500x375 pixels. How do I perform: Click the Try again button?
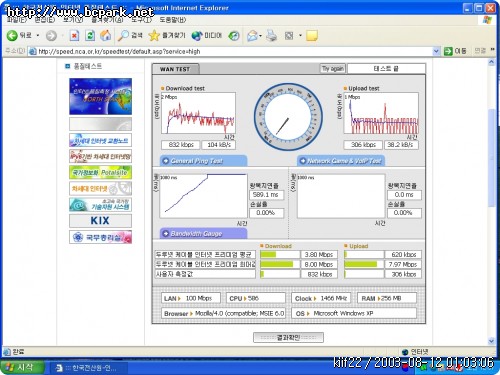click(333, 69)
